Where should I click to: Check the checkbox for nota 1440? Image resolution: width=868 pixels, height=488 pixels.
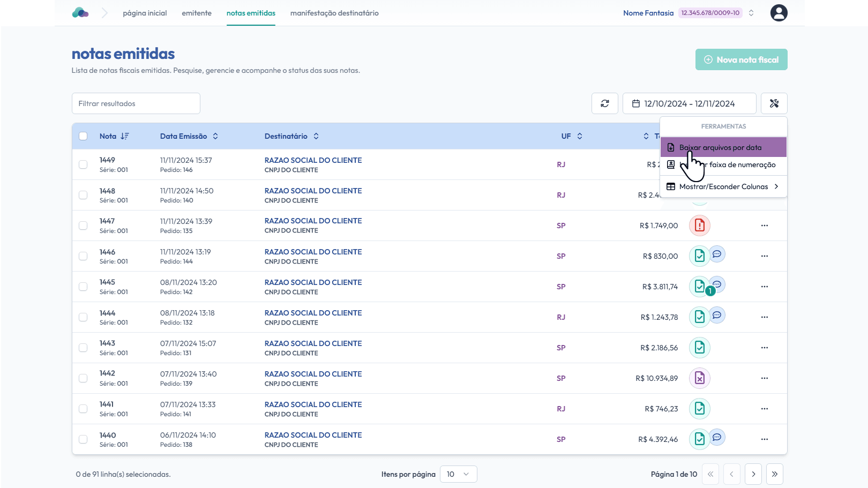click(x=83, y=439)
